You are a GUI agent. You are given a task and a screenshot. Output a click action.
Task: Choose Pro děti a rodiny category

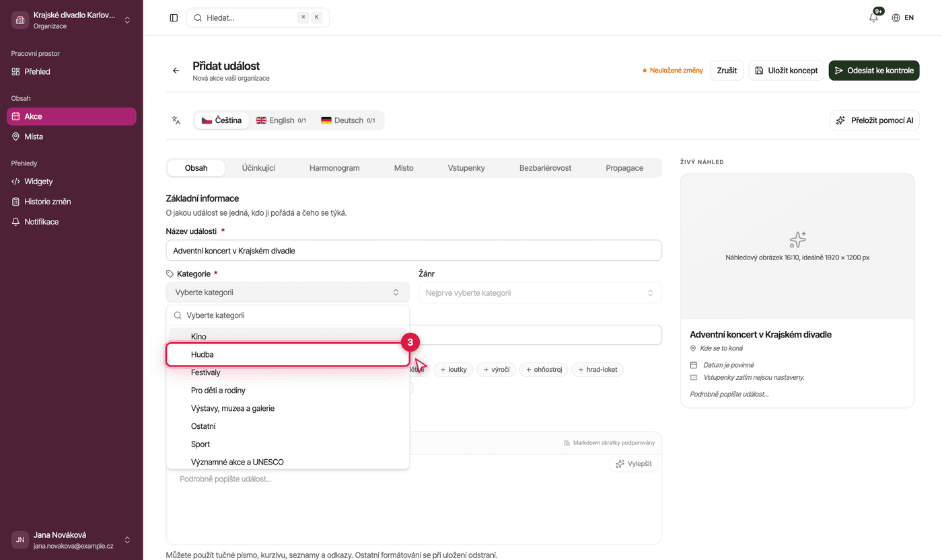point(288,391)
